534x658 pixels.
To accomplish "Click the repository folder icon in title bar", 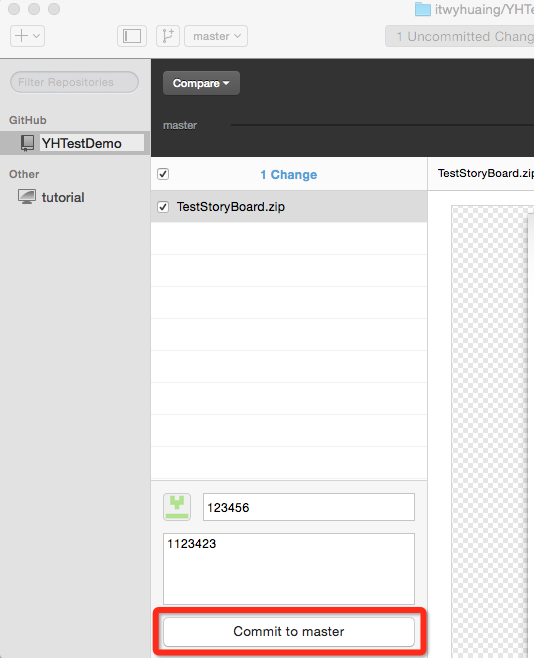I will point(423,9).
